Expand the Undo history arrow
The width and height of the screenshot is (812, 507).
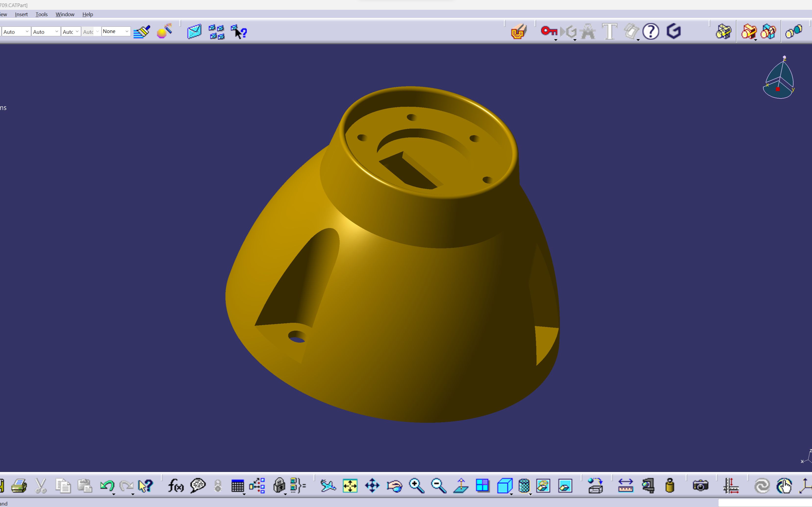tap(114, 494)
